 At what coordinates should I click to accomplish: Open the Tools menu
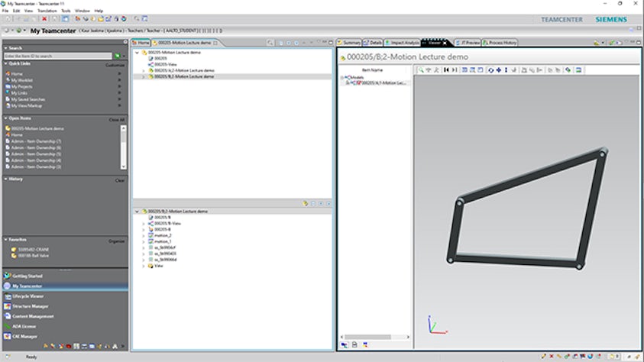click(x=66, y=11)
